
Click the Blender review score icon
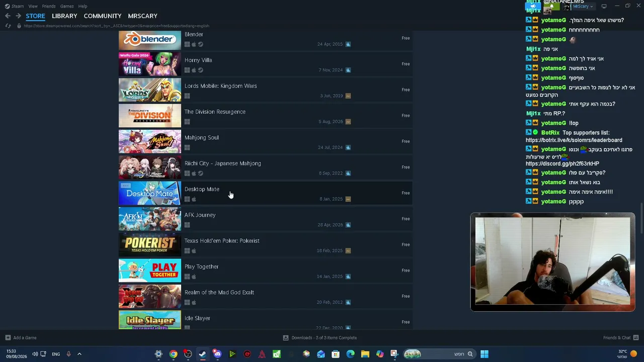tap(348, 44)
